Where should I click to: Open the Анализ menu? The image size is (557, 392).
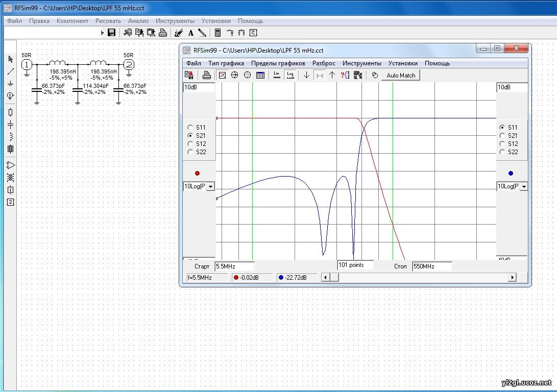tap(138, 21)
